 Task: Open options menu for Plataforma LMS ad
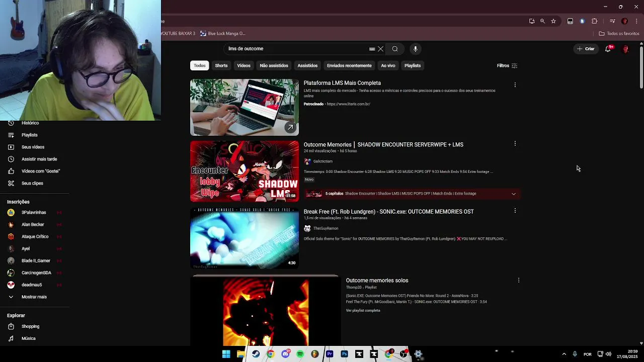point(515,85)
